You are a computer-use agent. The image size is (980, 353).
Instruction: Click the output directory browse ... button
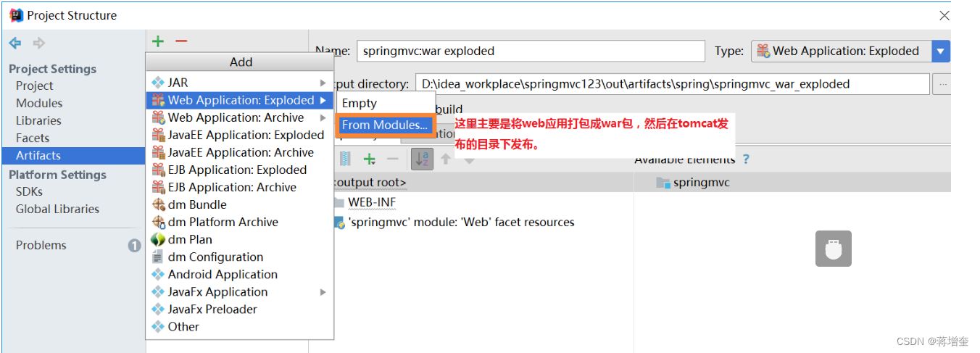[x=942, y=84]
